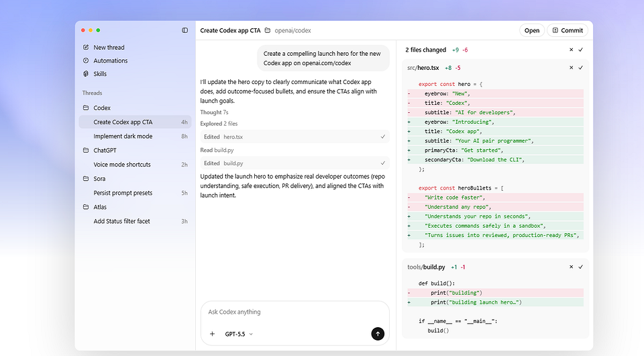Accept all changes with the check by 2 files changed
Screen dimensions: 644x356
(581, 50)
